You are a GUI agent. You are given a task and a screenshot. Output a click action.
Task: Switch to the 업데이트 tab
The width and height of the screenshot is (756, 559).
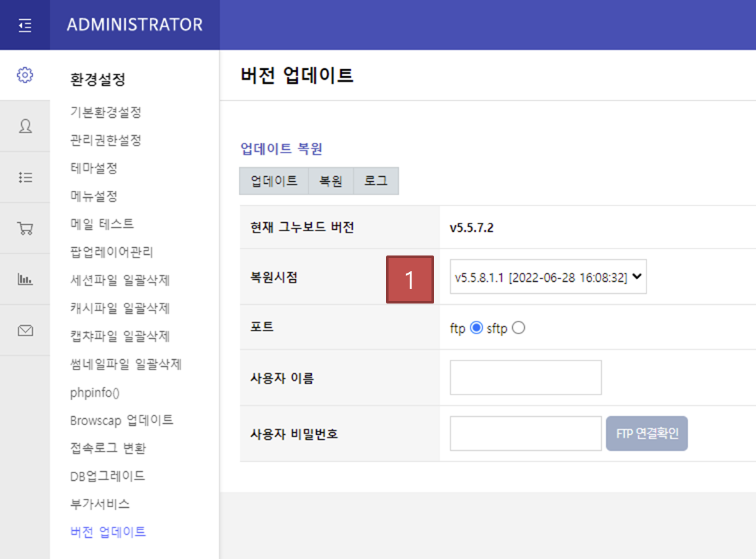274,181
